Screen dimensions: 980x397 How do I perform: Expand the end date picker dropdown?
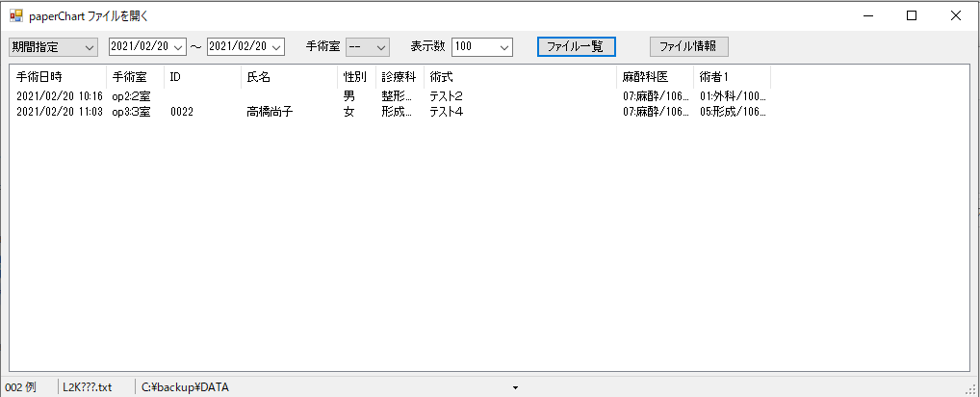coord(276,47)
